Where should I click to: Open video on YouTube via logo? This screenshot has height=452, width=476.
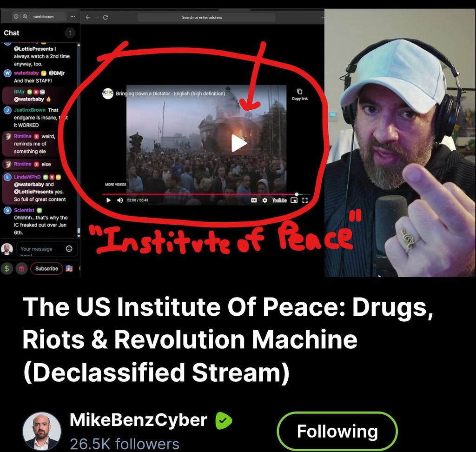(x=279, y=200)
